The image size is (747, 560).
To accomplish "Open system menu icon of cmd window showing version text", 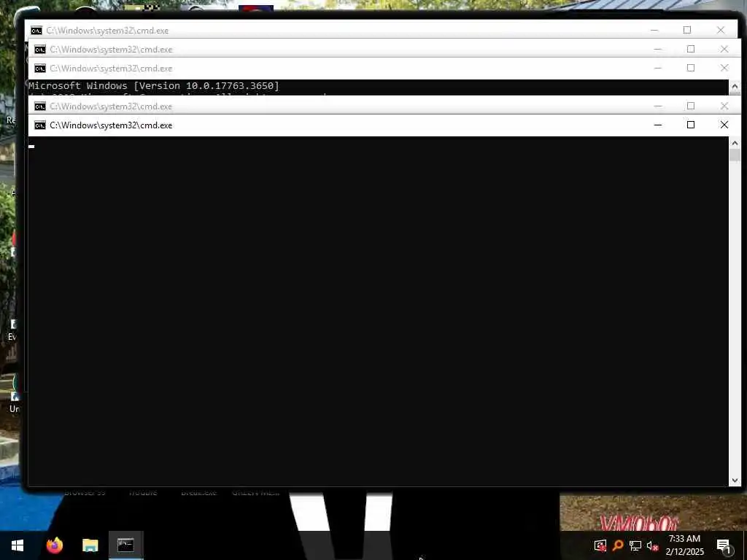I will [40, 69].
